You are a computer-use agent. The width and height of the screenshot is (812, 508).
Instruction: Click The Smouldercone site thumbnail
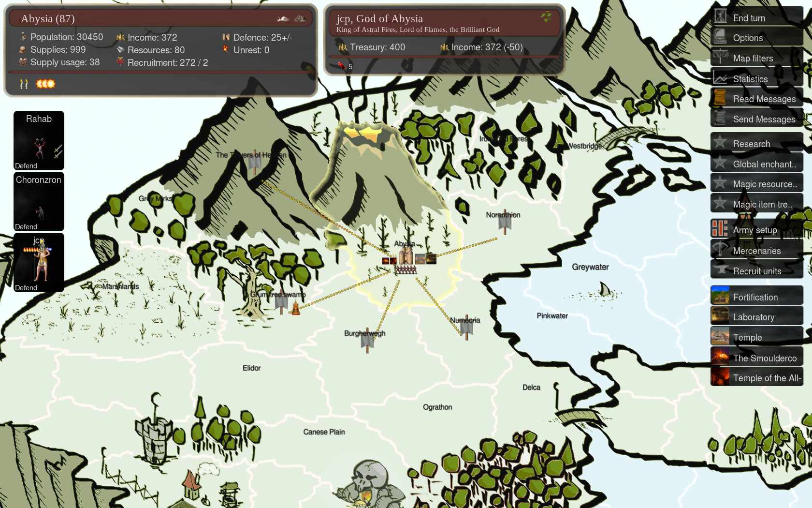720,357
